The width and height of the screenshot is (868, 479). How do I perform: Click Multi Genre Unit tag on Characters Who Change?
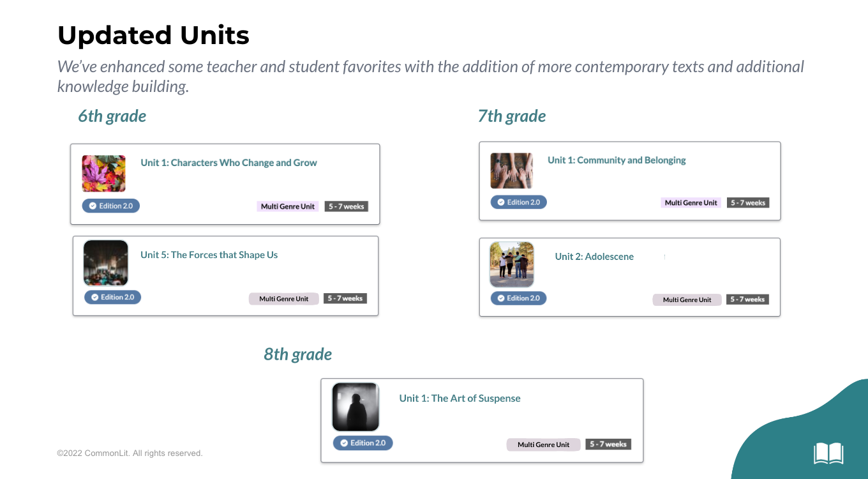tap(288, 206)
